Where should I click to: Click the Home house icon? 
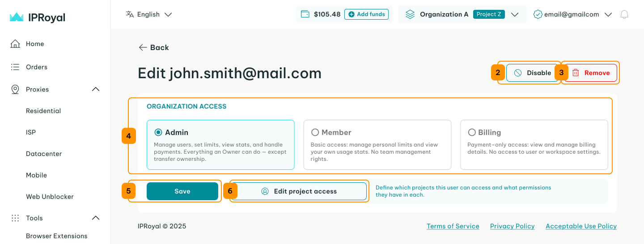pos(15,44)
